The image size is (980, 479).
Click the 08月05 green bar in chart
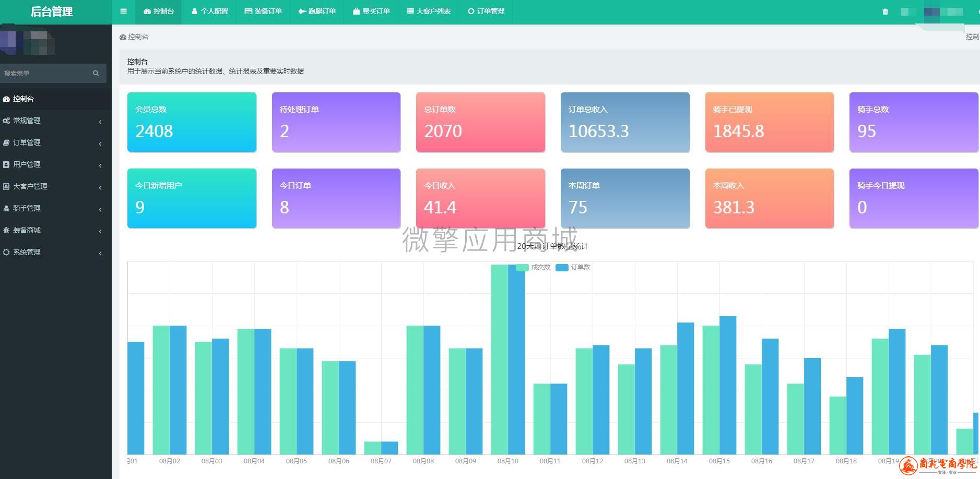[x=288, y=401]
